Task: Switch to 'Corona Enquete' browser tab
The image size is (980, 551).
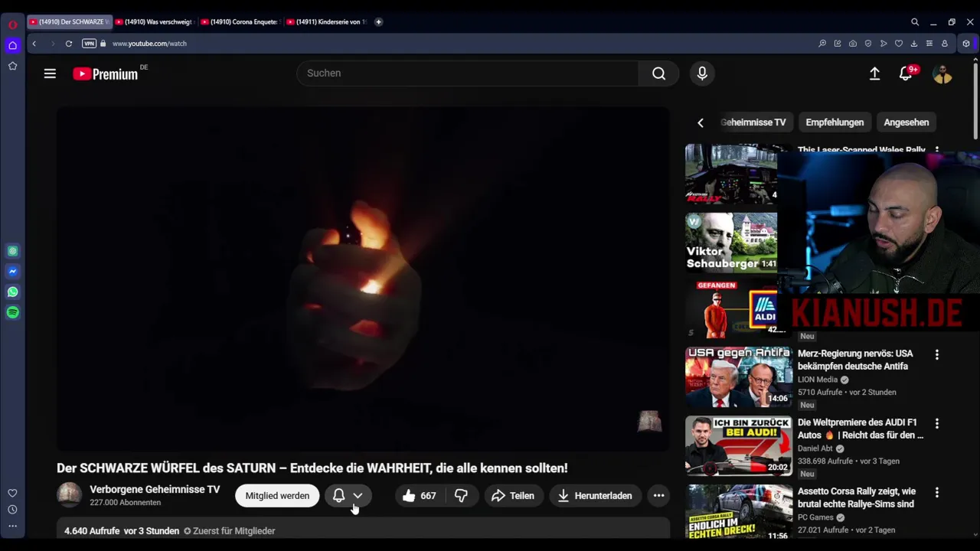Action: 240,22
